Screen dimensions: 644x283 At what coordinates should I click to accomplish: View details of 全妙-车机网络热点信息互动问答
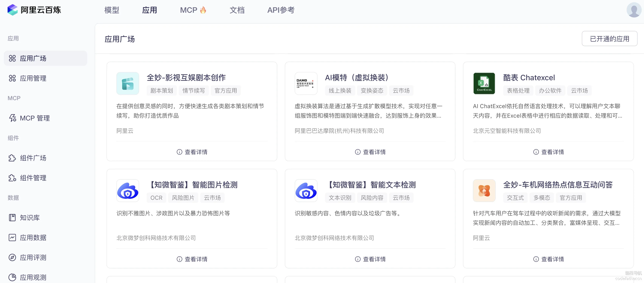[548, 259]
